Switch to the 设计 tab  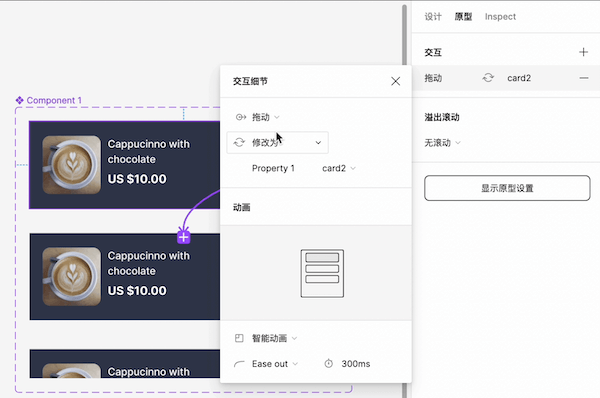click(x=433, y=17)
